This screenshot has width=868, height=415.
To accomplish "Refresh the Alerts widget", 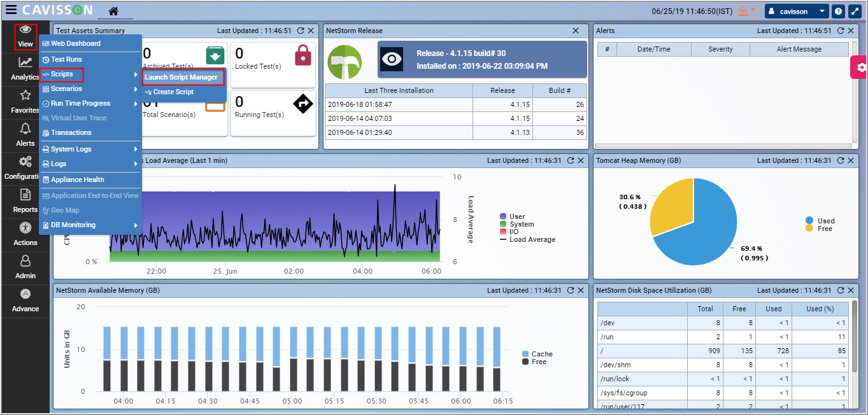I will 841,31.
